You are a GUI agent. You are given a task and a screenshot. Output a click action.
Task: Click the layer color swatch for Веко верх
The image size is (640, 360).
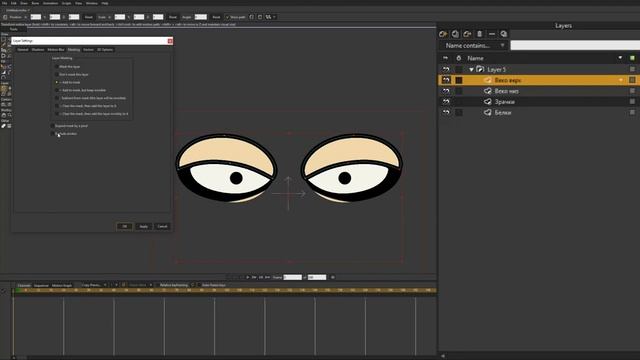[x=632, y=80]
